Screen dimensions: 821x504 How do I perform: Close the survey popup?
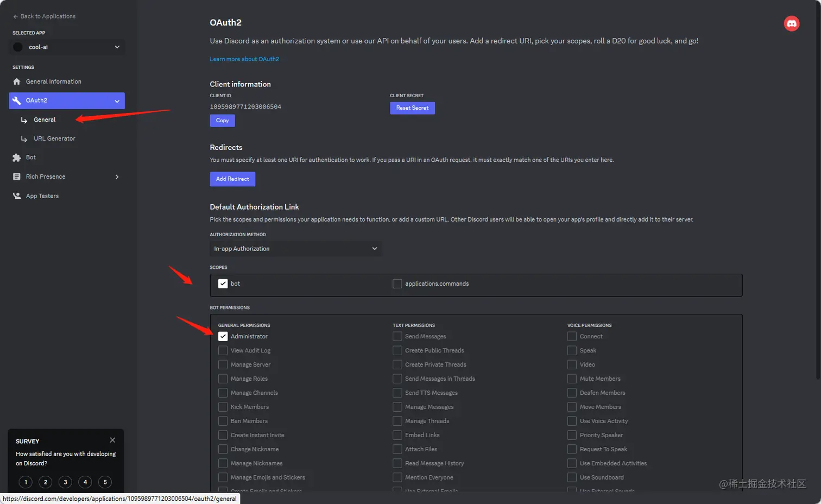pyautogui.click(x=112, y=440)
